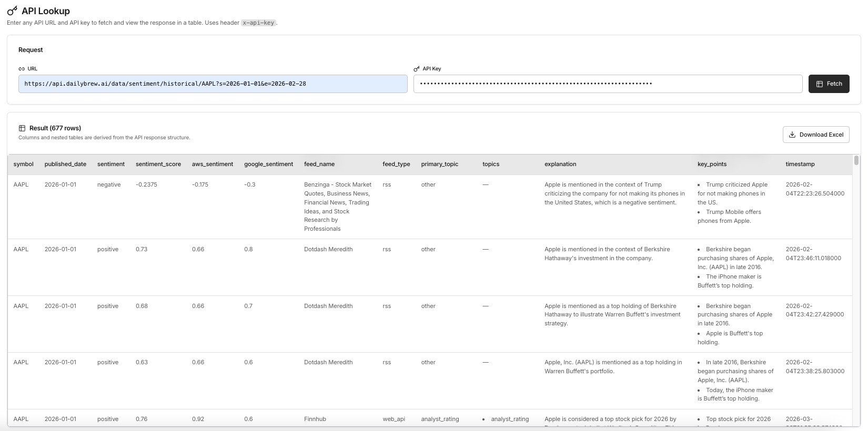Click the 0.8 google sentiment cell

[248, 249]
